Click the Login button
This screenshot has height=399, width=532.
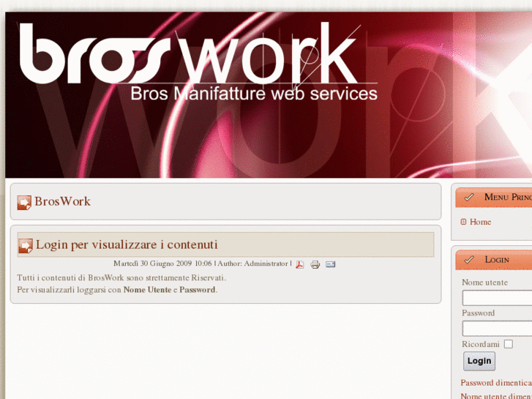[x=479, y=361]
